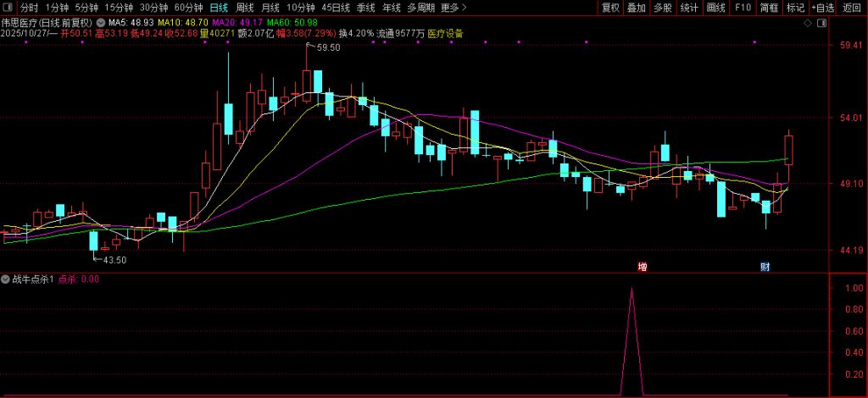Click the 59.50 high price annotation

(x=328, y=48)
